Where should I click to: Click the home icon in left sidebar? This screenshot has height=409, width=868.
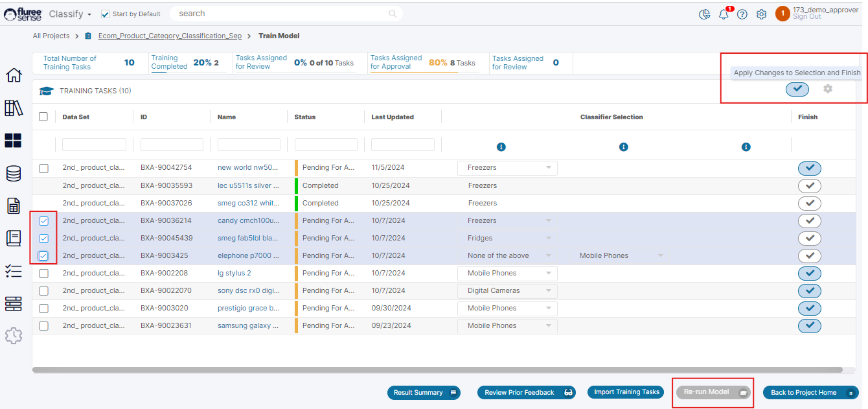pyautogui.click(x=13, y=75)
